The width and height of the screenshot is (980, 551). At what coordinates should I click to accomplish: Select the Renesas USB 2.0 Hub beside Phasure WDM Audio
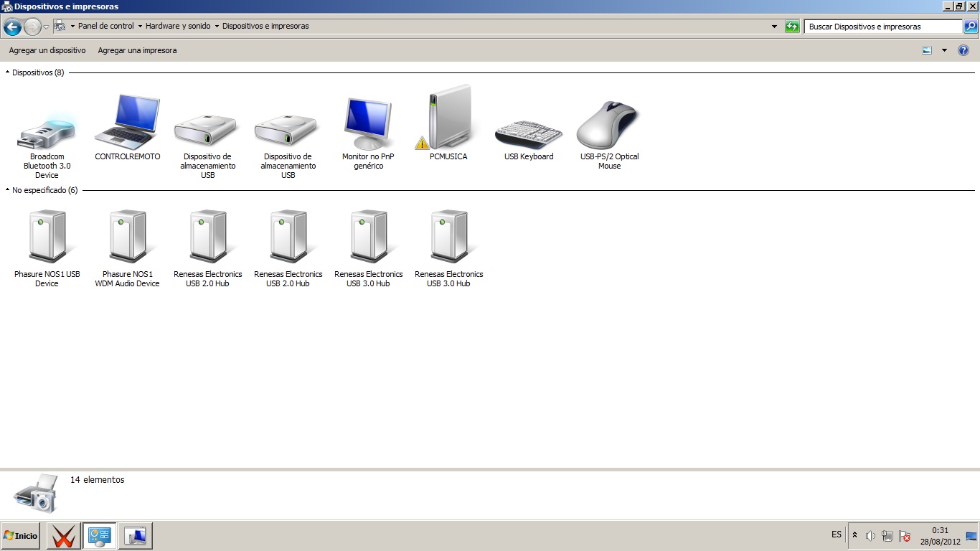pos(208,237)
